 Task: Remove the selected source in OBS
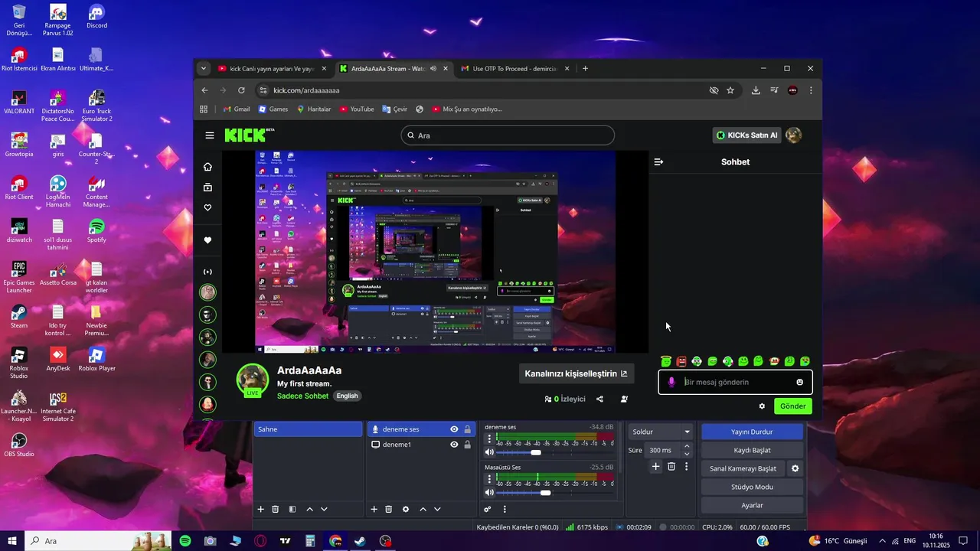point(389,510)
